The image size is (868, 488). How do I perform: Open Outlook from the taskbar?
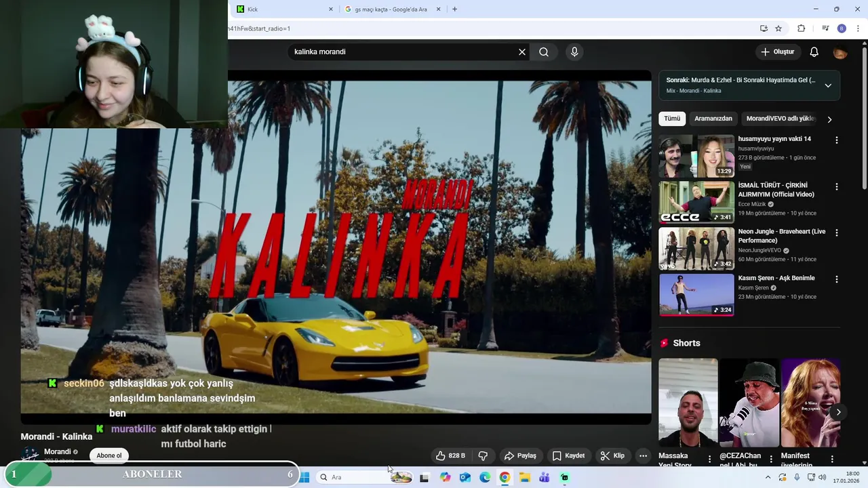pyautogui.click(x=465, y=477)
